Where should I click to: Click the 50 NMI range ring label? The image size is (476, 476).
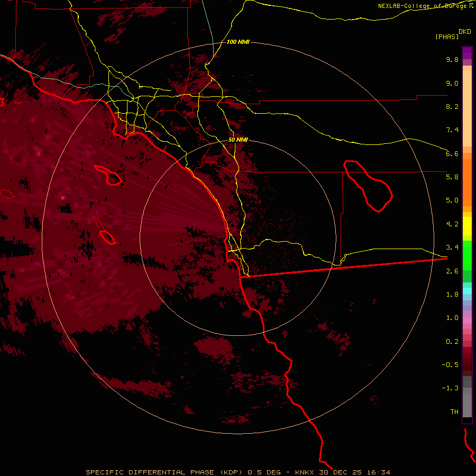tap(238, 140)
